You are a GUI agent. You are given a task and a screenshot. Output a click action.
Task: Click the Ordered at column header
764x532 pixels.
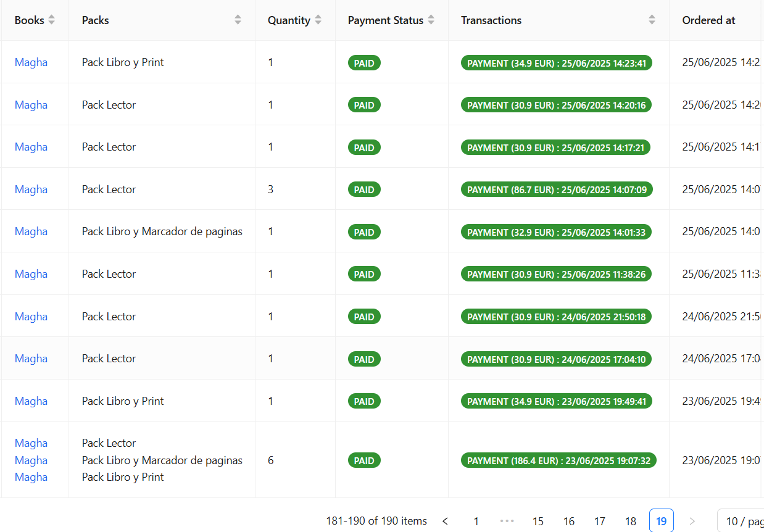pyautogui.click(x=708, y=20)
